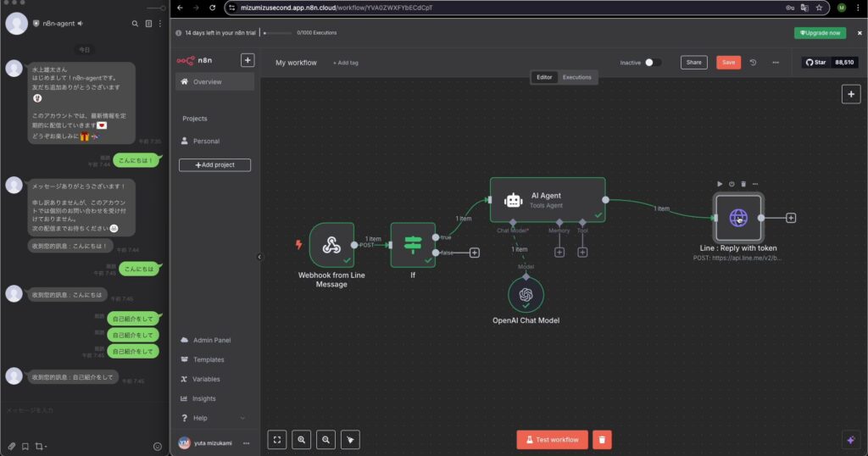Screen dimensions: 868x456
Task: Open the add-node panel plus button
Action: pos(851,94)
